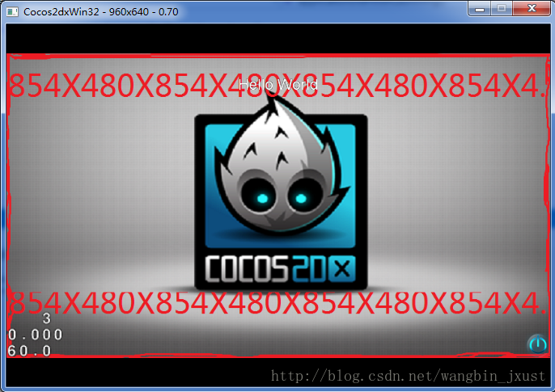Minimize the Cocos2dxWin32 window
This screenshot has width=555, height=392.
point(480,8)
